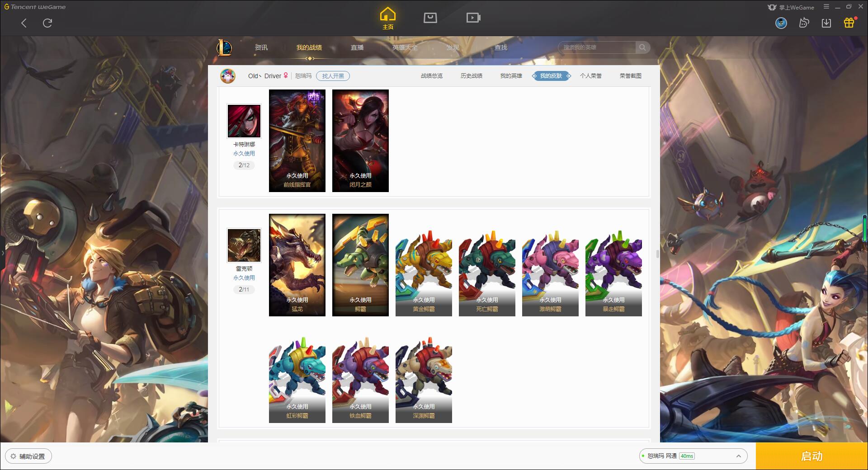Click the 卡特琳娜 name label
Image resolution: width=868 pixels, height=470 pixels.
tap(244, 145)
